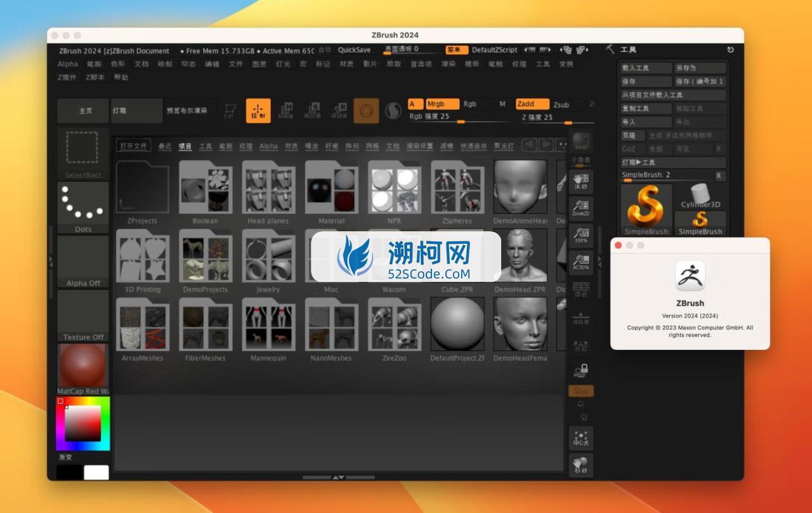Open the Dots stroke type selector
The height and width of the screenshot is (513, 812).
pos(82,208)
